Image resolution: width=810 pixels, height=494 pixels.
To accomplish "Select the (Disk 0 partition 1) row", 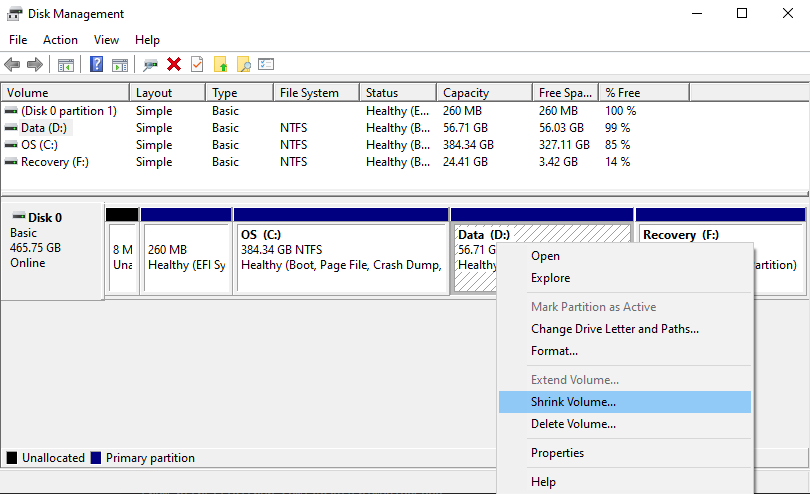I will (x=345, y=111).
